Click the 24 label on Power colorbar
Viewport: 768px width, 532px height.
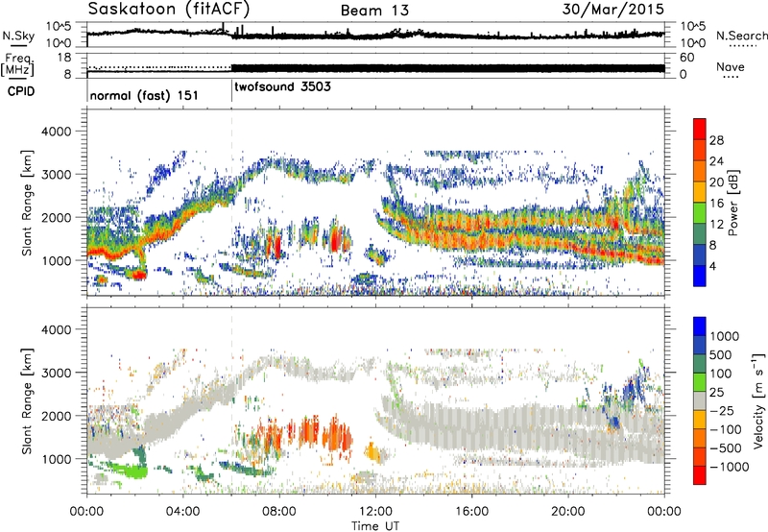716,161
